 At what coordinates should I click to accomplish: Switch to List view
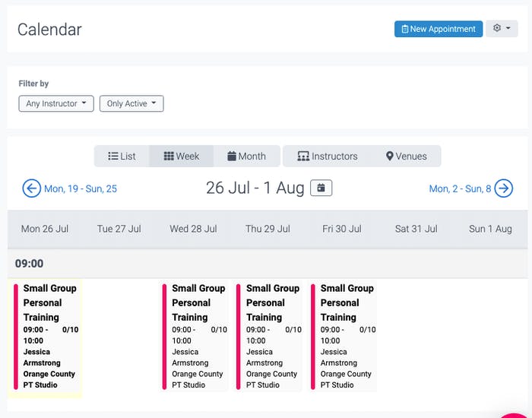pyautogui.click(x=122, y=157)
